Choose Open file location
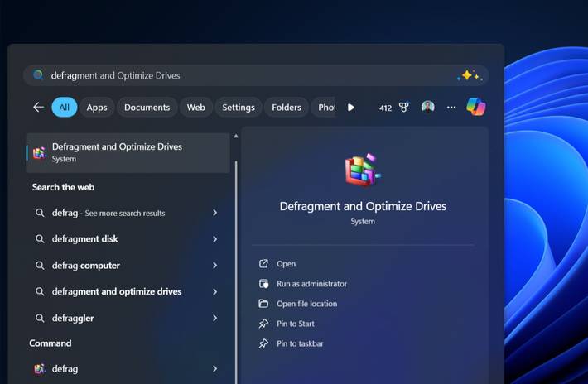This screenshot has width=588, height=384. pos(306,304)
